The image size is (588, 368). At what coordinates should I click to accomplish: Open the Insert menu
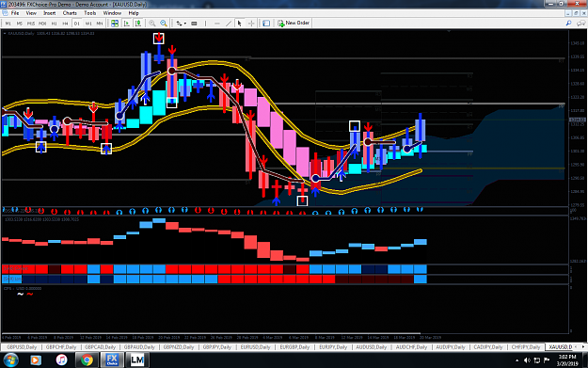pos(49,13)
